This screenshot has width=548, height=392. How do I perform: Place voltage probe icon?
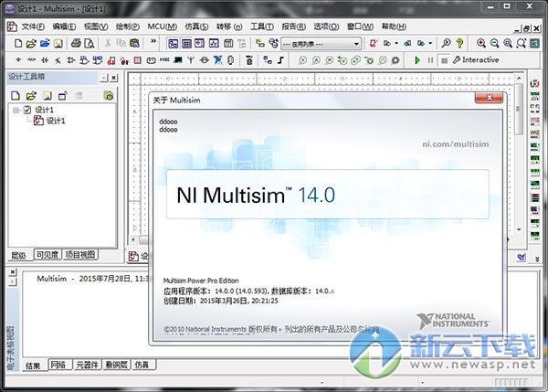pyautogui.click(x=302, y=60)
